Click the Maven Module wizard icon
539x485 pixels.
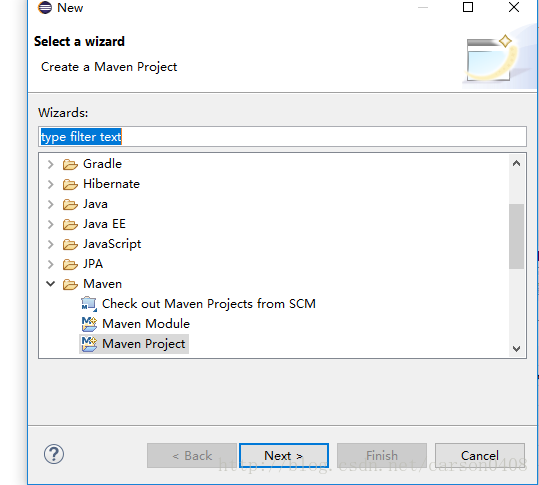[89, 324]
